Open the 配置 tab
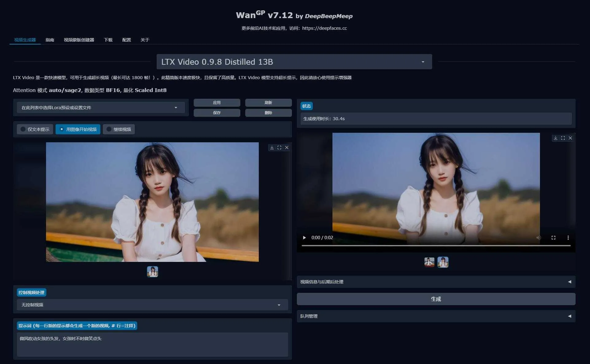 (126, 40)
